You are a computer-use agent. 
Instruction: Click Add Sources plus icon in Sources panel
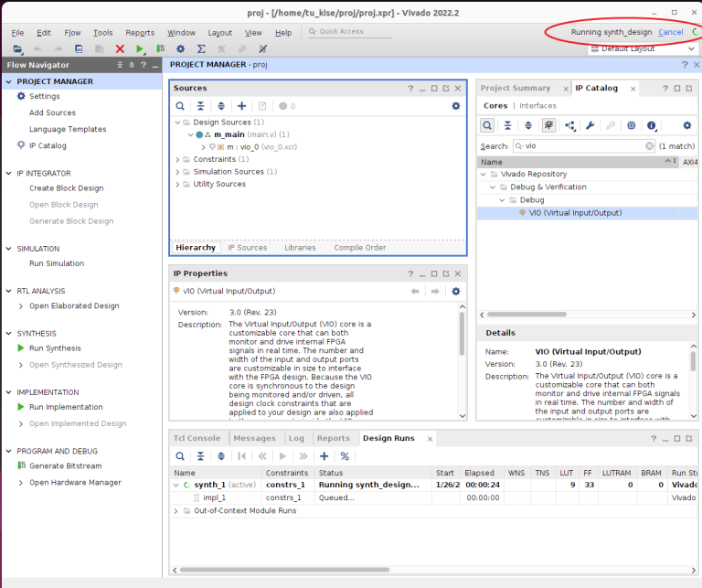(241, 106)
